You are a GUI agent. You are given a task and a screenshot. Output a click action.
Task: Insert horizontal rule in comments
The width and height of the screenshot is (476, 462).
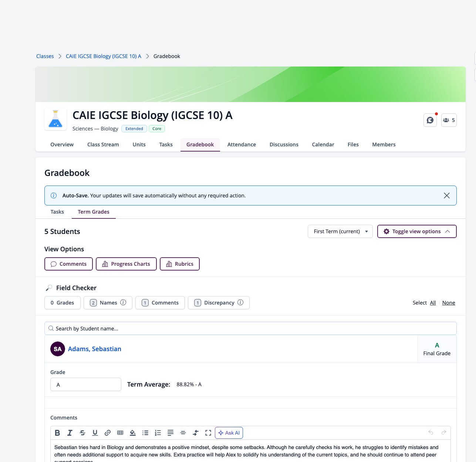pyautogui.click(x=183, y=433)
